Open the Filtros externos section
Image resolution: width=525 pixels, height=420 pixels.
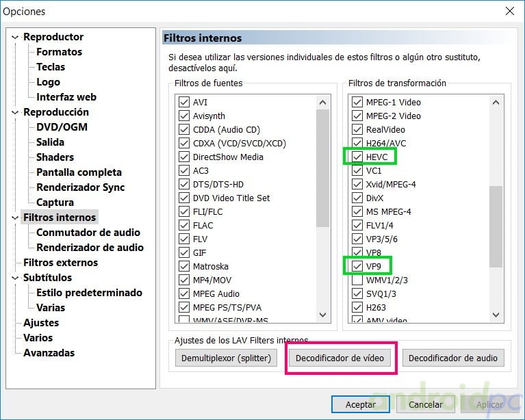[x=60, y=263]
